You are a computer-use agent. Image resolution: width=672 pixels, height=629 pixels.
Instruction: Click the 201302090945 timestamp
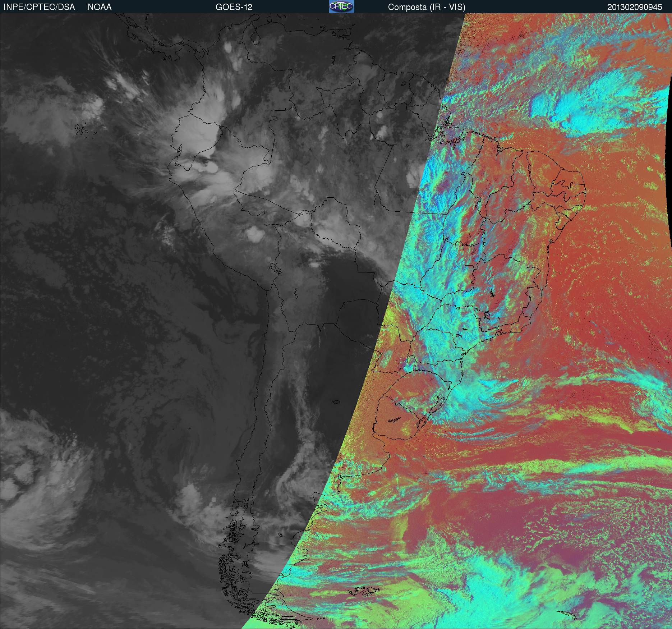(x=635, y=7)
